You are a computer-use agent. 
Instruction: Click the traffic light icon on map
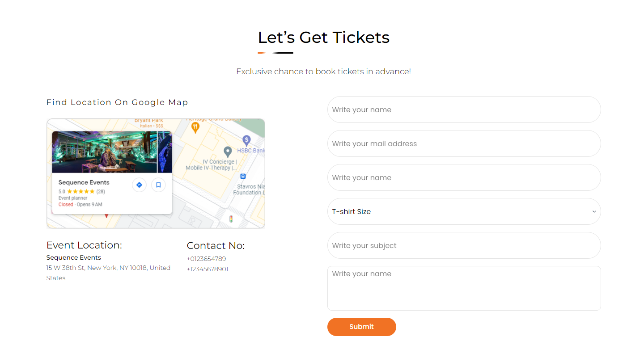[231, 219]
